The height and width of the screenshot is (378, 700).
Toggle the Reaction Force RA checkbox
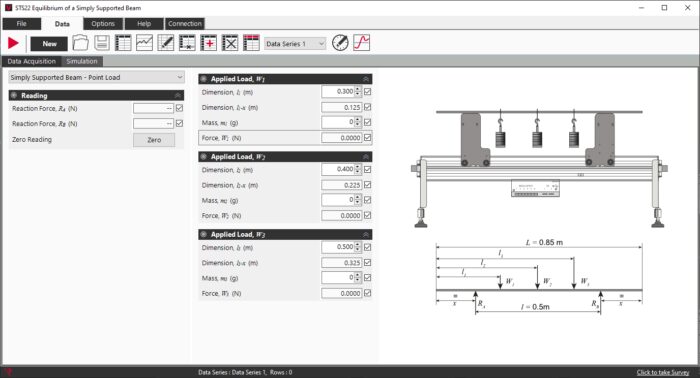click(179, 108)
